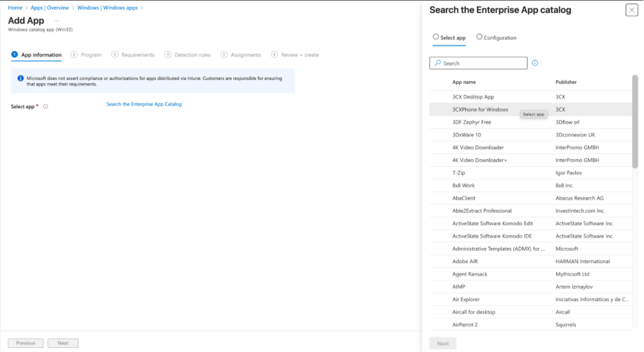Click the Detection rules step 4 icon
Screen dimensions: 644x352
168,54
